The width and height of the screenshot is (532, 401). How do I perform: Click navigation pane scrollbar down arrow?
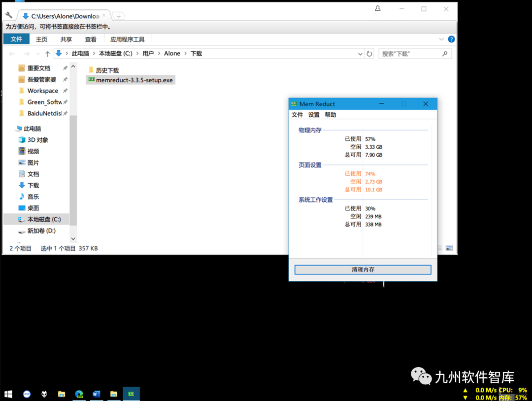[x=73, y=239]
